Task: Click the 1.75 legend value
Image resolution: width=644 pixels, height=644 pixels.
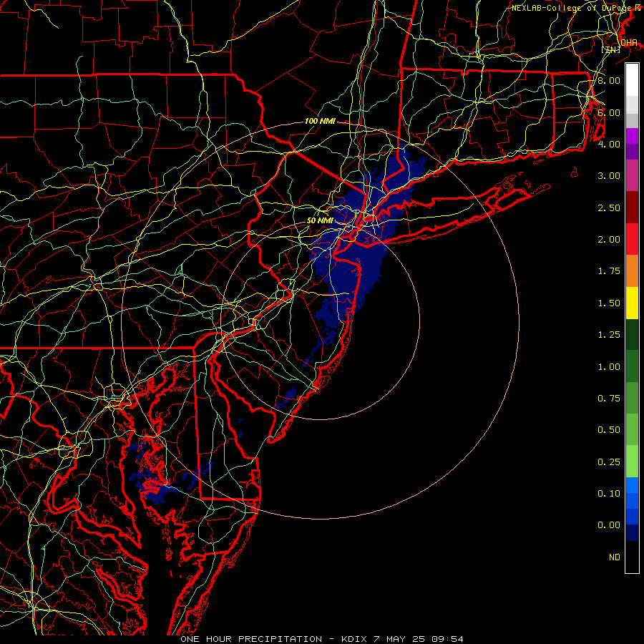Action: click(x=609, y=271)
